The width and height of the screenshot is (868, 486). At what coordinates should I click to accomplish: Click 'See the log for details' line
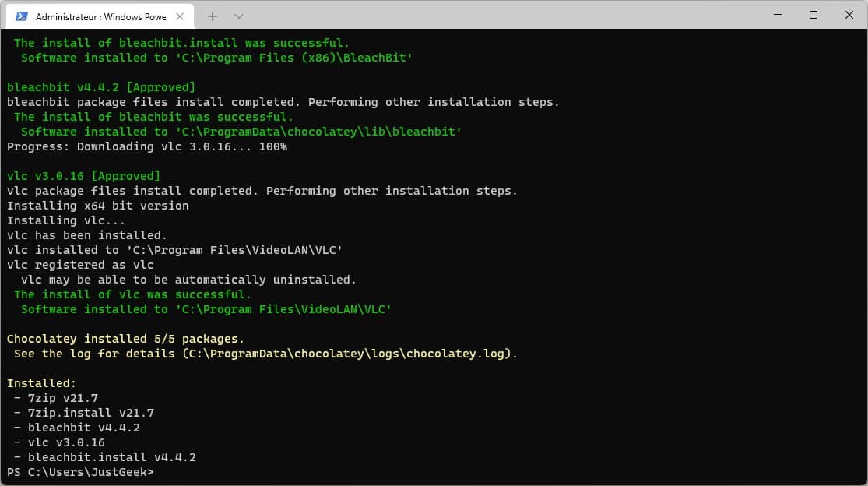pyautogui.click(x=265, y=354)
